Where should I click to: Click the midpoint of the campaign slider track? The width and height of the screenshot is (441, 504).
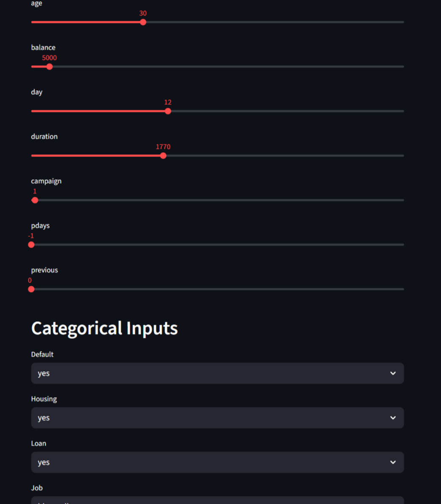pyautogui.click(x=217, y=200)
